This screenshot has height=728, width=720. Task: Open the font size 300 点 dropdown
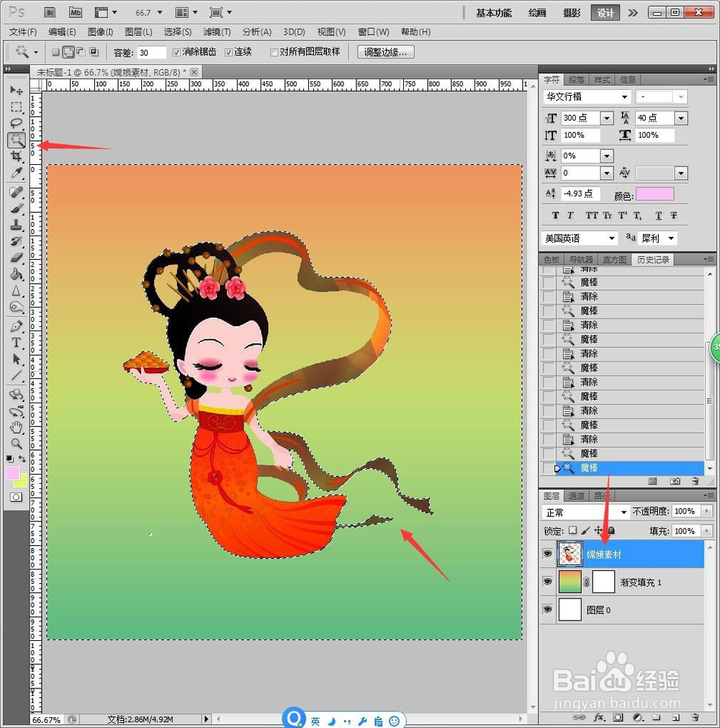click(x=607, y=118)
